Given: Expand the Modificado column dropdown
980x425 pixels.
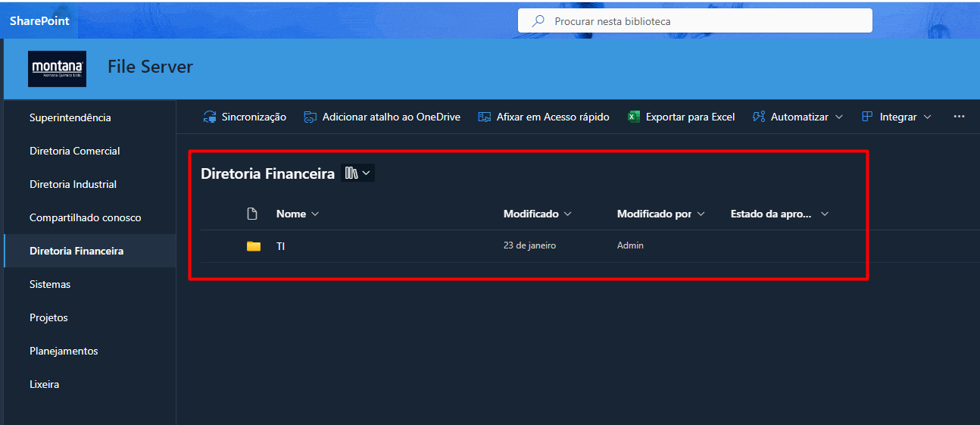Looking at the screenshot, I should [x=567, y=214].
